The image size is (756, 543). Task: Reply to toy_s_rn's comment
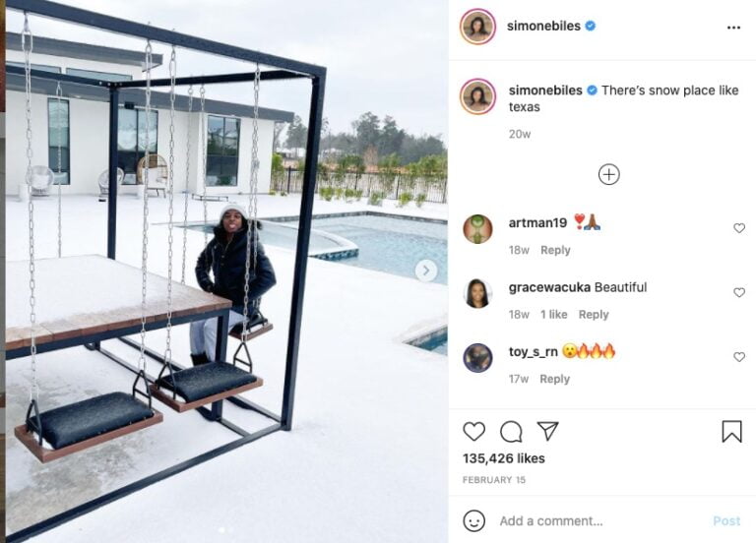554,379
